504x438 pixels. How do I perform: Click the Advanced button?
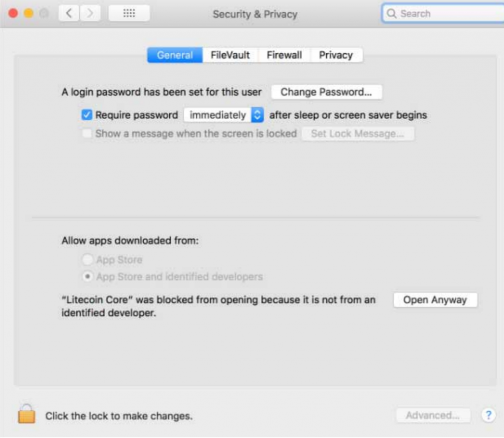click(x=433, y=415)
